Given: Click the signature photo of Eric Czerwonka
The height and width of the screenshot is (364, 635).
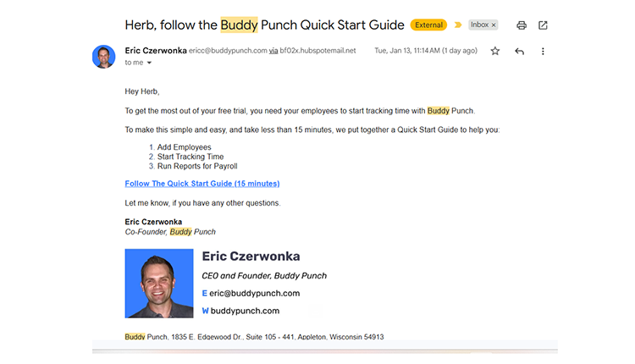Looking at the screenshot, I should point(159,283).
